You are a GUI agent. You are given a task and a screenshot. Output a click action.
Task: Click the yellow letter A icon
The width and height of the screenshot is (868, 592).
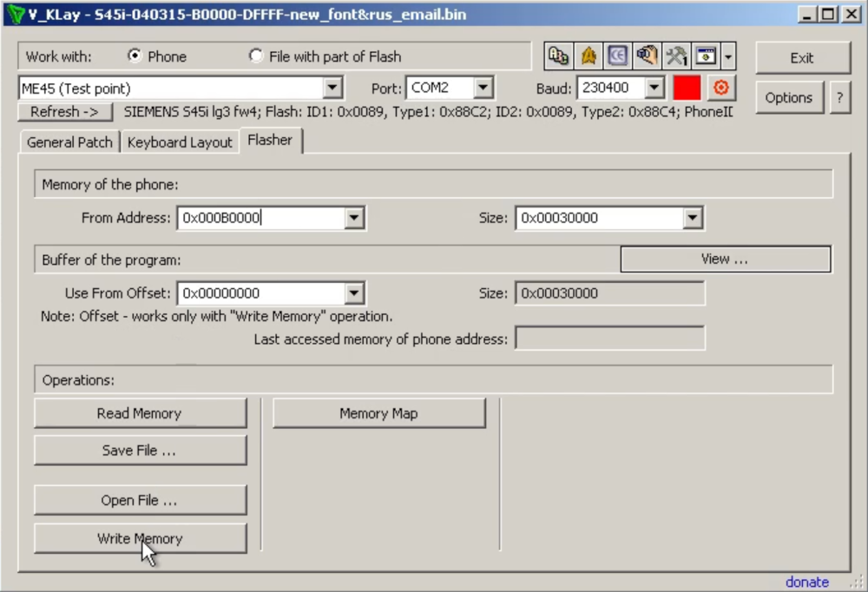[589, 56]
